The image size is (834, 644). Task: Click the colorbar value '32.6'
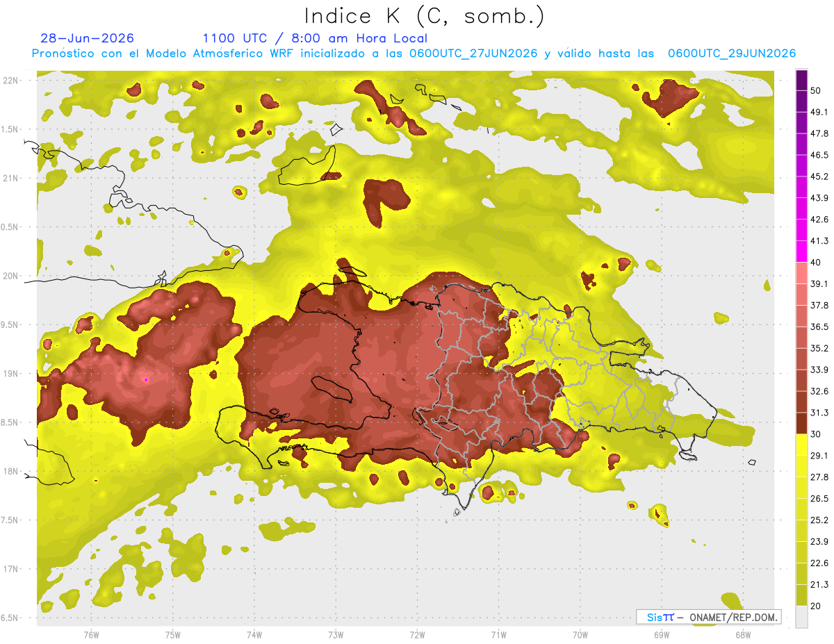pyautogui.click(x=819, y=391)
